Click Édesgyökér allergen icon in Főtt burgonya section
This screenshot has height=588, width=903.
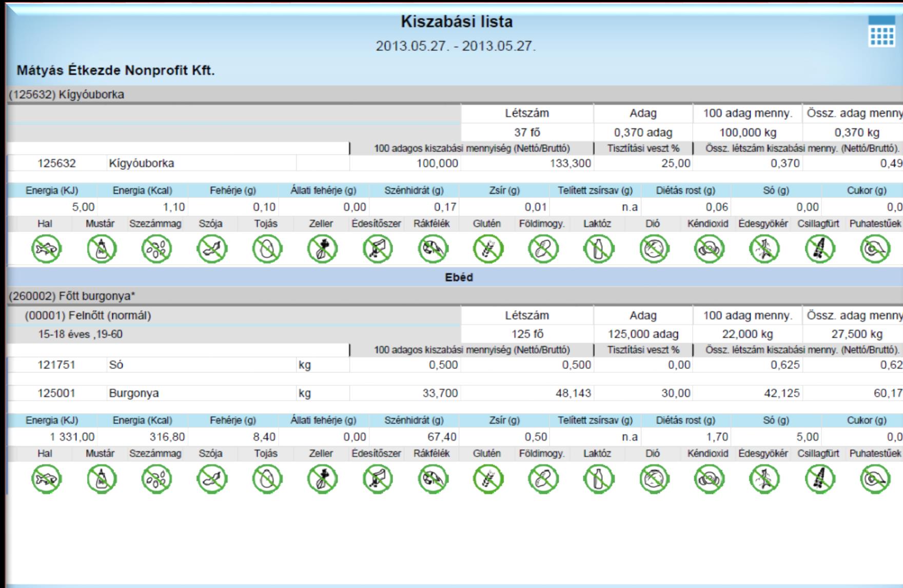(764, 479)
